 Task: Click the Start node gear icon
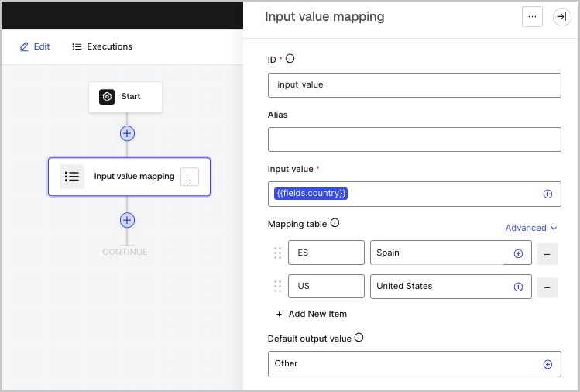(x=107, y=97)
